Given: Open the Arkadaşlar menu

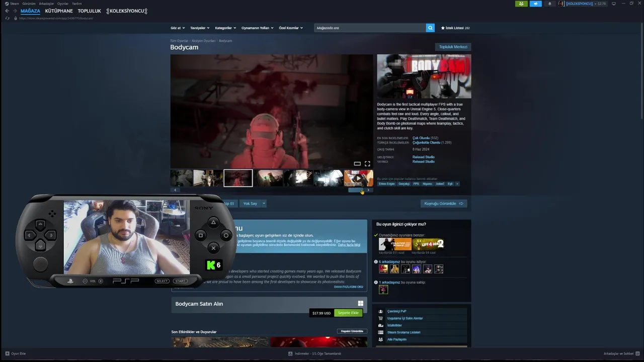Looking at the screenshot, I should (46, 4).
